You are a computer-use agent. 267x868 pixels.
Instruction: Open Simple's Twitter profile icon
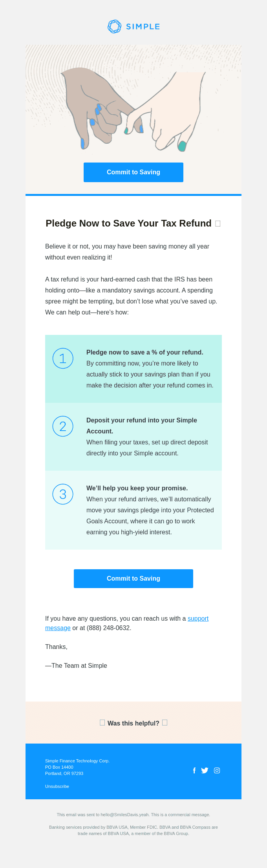205,770
